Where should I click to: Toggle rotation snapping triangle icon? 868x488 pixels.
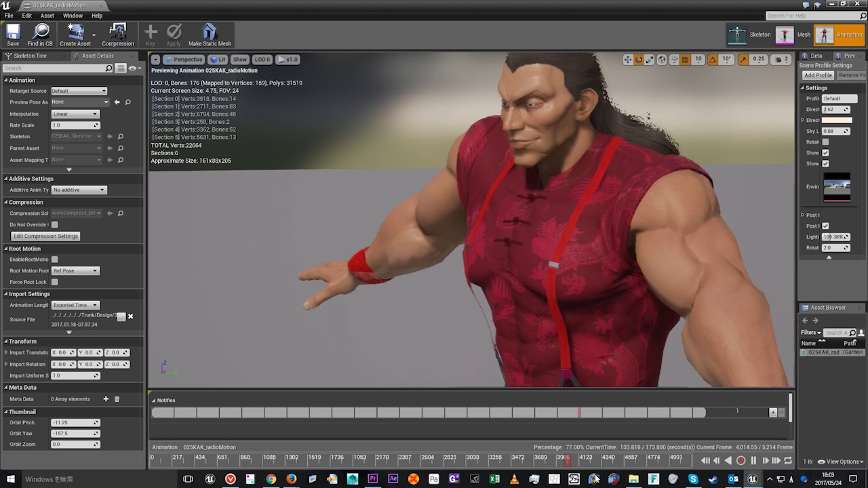coord(713,60)
